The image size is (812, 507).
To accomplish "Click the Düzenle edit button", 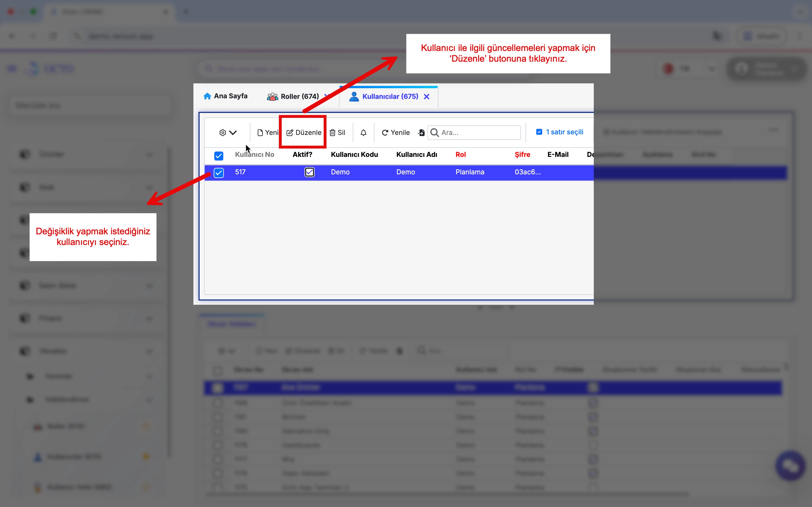I will coord(304,132).
